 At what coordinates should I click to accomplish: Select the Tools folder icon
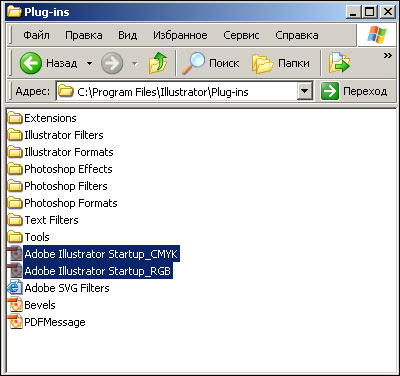click(x=15, y=237)
